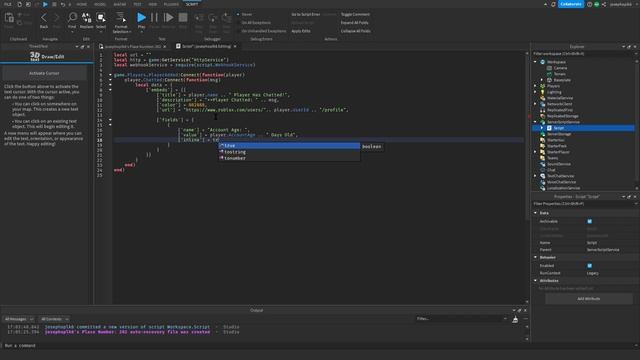The image size is (640, 360).
Task: Collapse the ServerScriptService node
Action: tap(536, 122)
